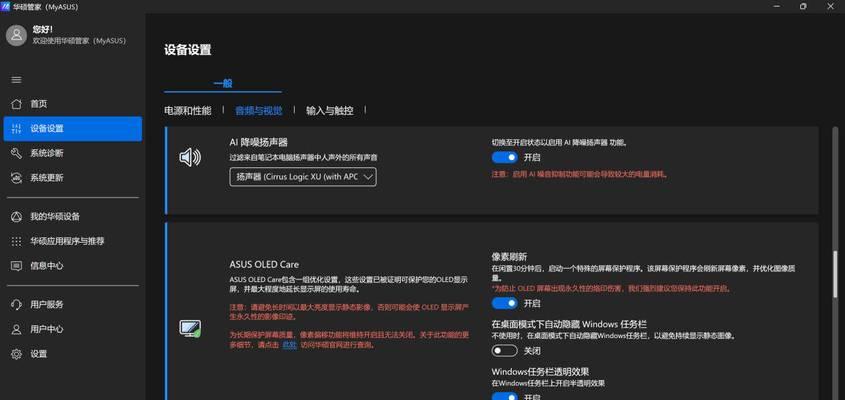Select the 电源和性能 sub-tab
845x400 pixels.
188,111
